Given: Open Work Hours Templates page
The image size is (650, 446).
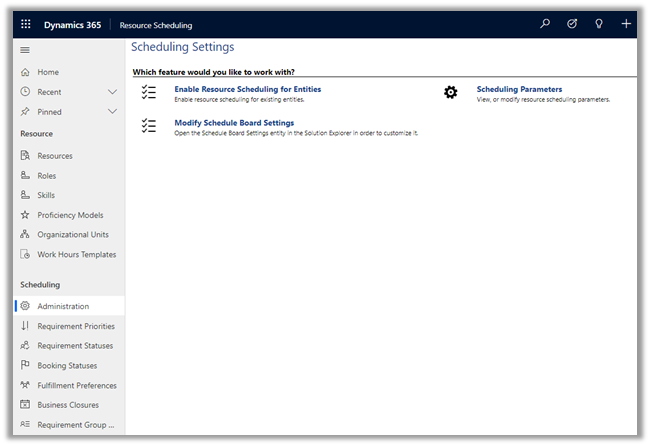Looking at the screenshot, I should tap(76, 255).
